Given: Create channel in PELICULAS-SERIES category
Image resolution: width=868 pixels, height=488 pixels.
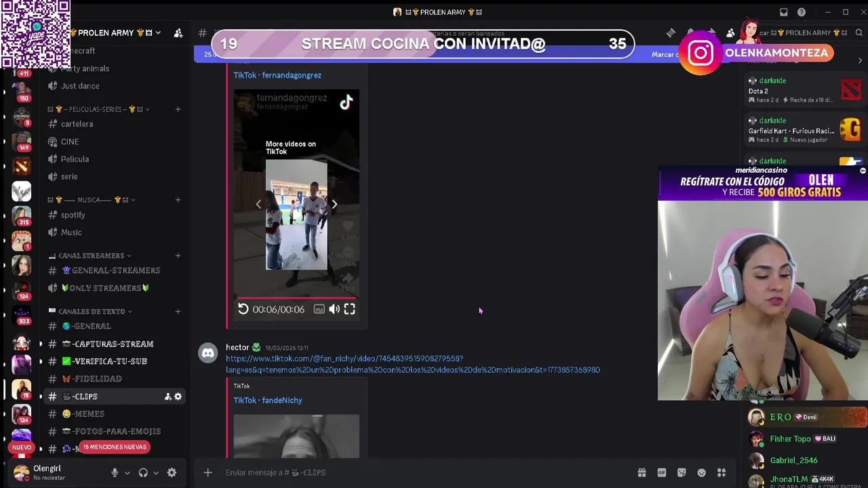Looking at the screenshot, I should (178, 109).
